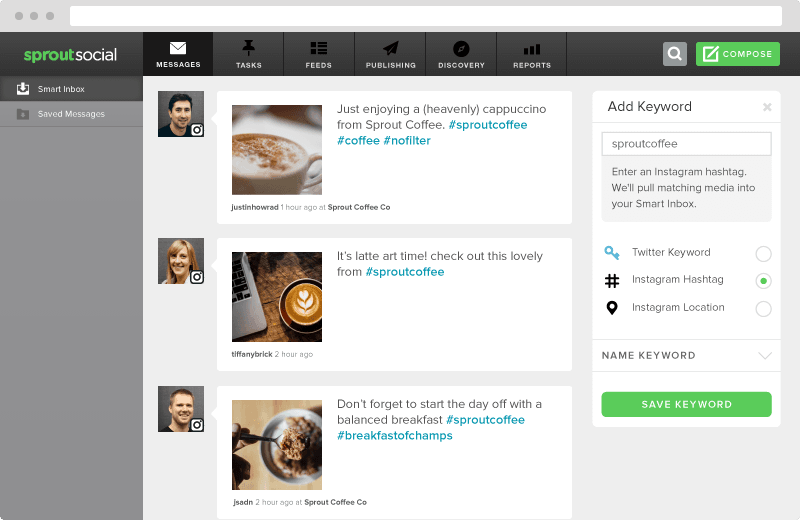Click the browser address bar

point(426,16)
